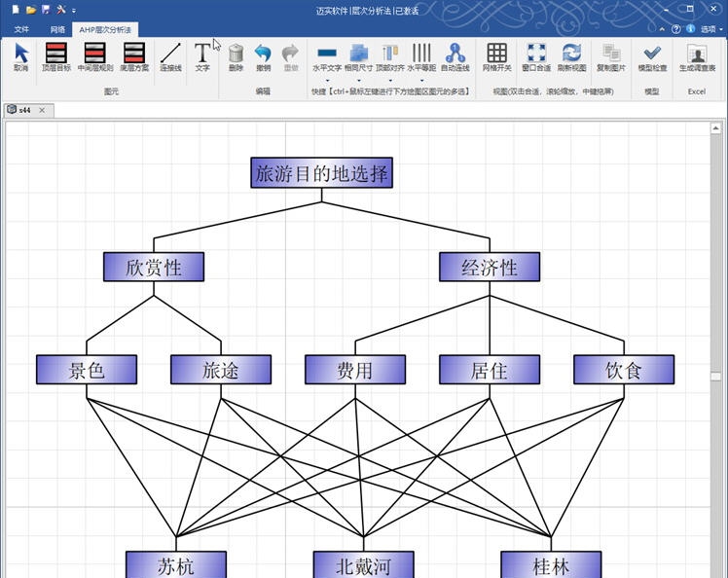Image resolution: width=728 pixels, height=578 pixels.
Task: Open dropdown under 顶部对齐
Action: pos(390,81)
